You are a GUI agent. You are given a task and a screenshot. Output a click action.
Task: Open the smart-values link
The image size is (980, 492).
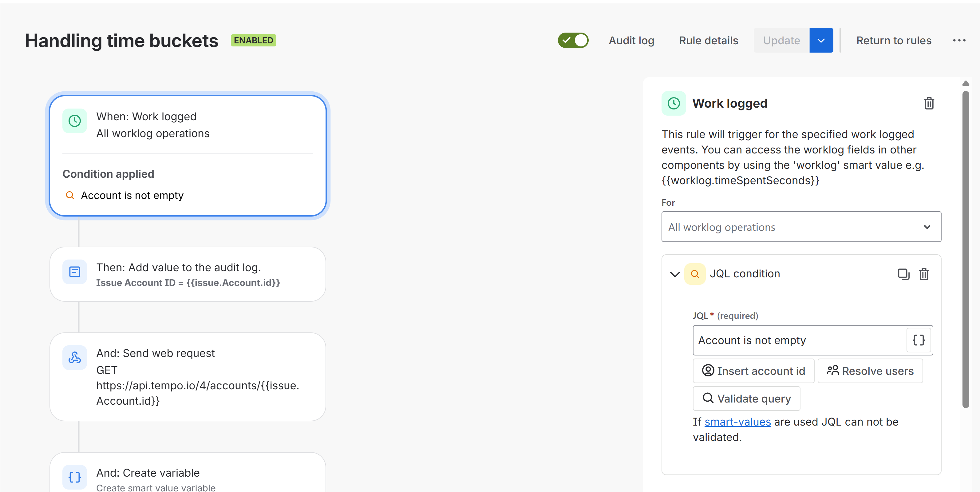click(x=737, y=422)
